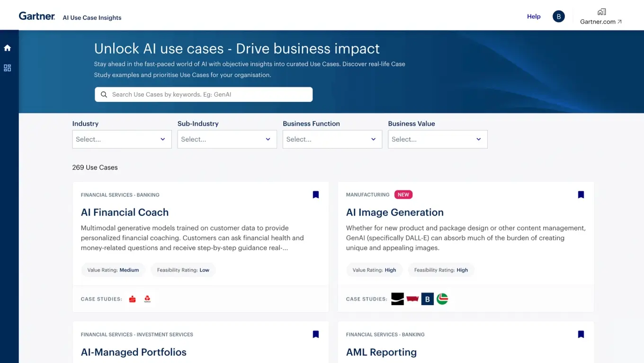Click inside the use case search field
The image size is (644, 363).
point(204,94)
